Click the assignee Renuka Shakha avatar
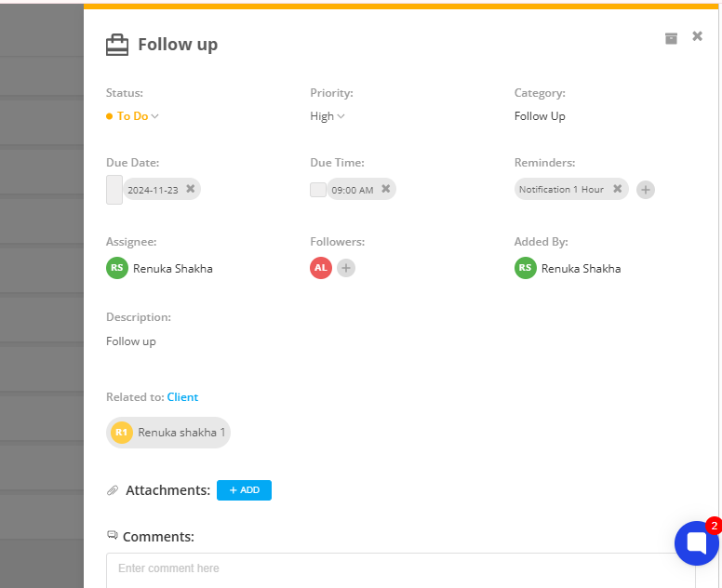Image resolution: width=722 pixels, height=588 pixels. coord(117,268)
